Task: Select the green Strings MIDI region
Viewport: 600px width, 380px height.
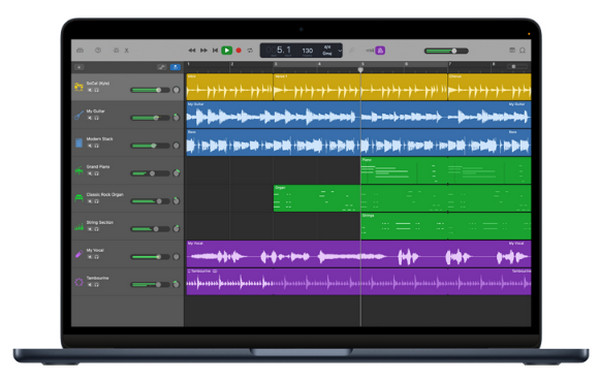Action: [404, 227]
